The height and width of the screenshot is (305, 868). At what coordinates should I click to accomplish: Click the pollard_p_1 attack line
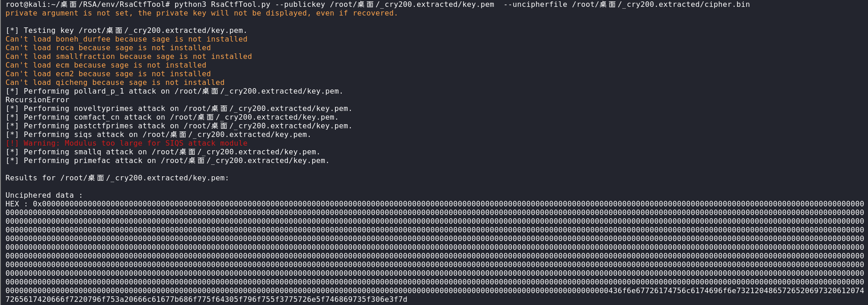click(x=174, y=91)
